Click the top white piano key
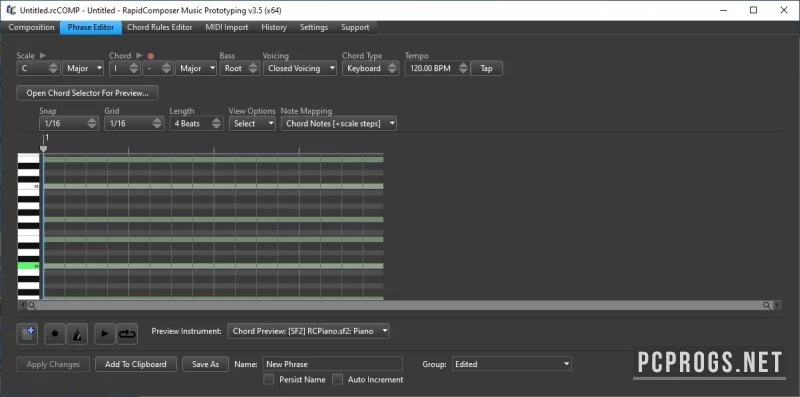The image size is (800, 397). coord(29,158)
